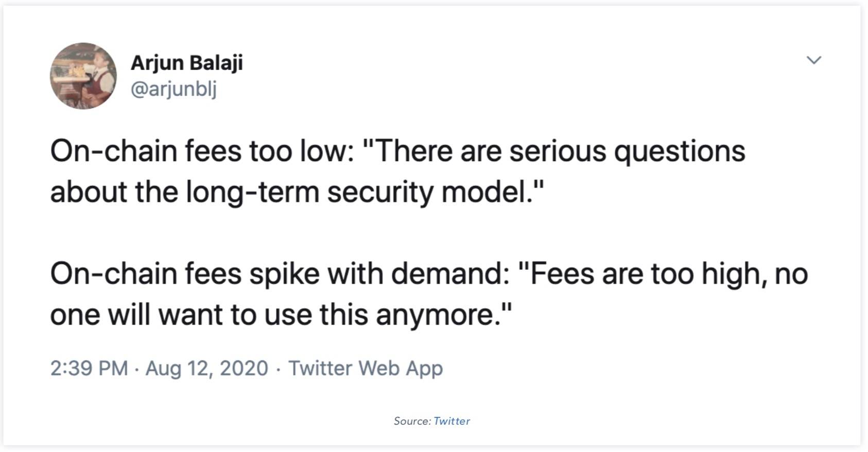Click the 'Source:' caption label
This screenshot has height=452, width=868.
(412, 421)
